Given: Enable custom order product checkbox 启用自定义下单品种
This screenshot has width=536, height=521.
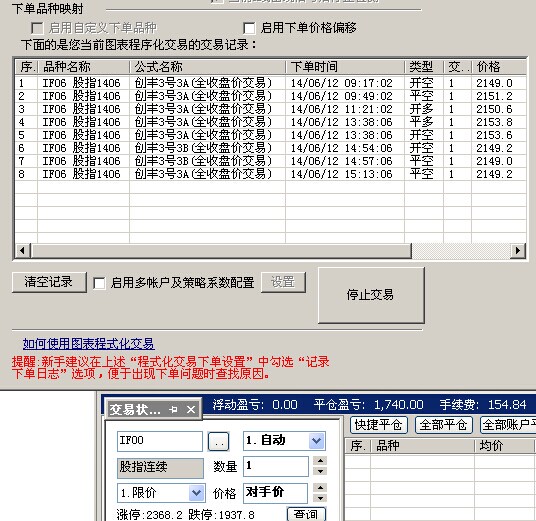Looking at the screenshot, I should click(37, 28).
